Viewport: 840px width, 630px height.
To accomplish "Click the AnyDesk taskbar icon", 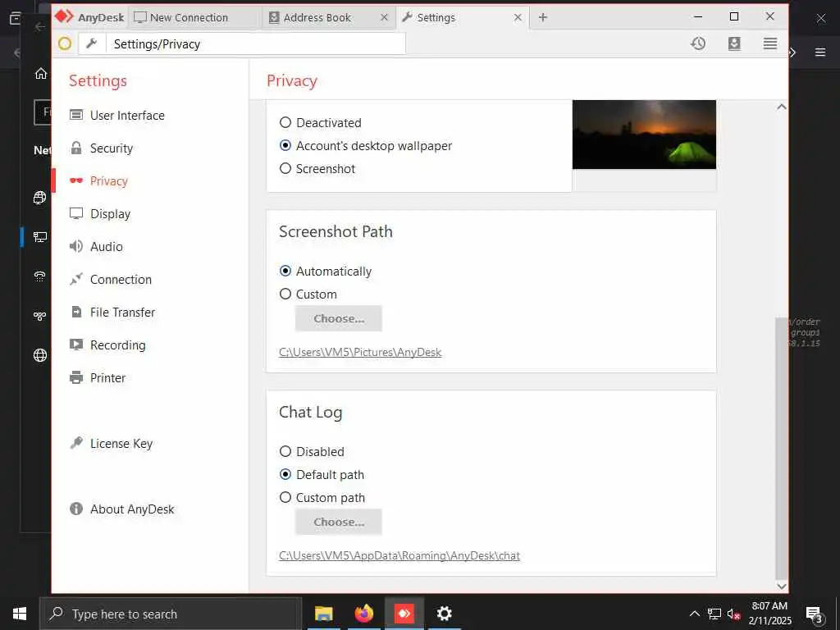I will click(x=404, y=614).
